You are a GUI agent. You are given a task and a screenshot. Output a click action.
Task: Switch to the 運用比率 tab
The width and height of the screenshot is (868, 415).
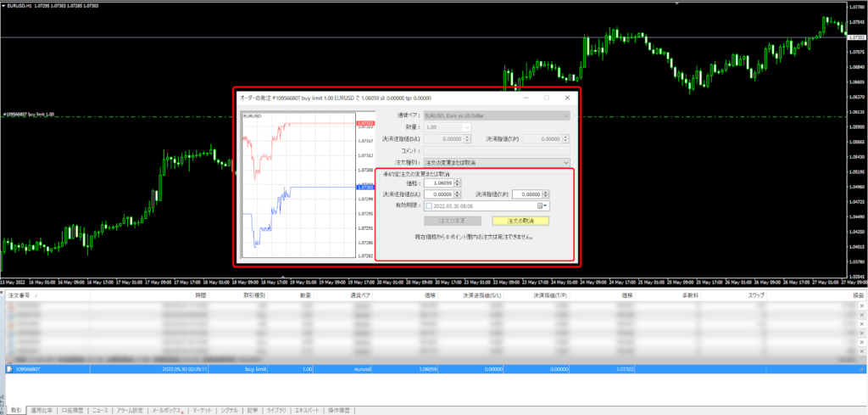point(42,411)
